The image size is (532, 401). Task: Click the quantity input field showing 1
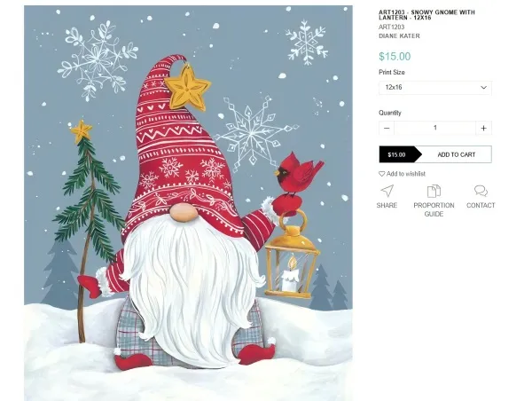[435, 128]
